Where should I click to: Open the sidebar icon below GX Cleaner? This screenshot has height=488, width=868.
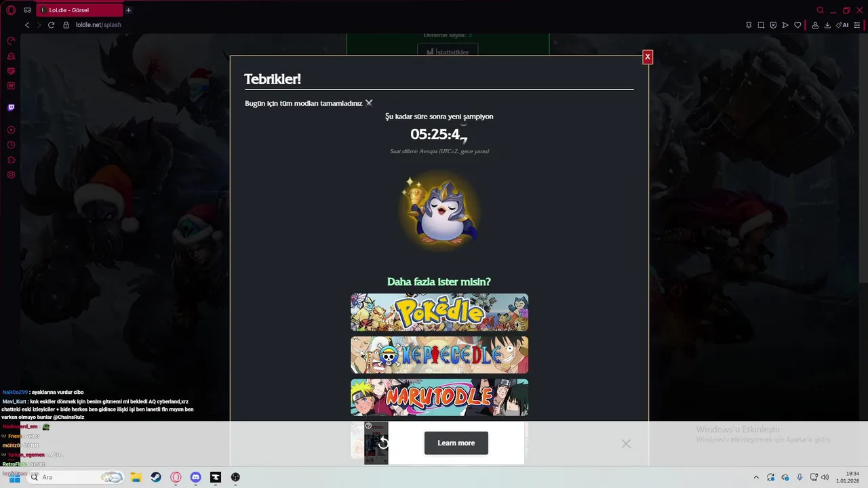point(11,71)
